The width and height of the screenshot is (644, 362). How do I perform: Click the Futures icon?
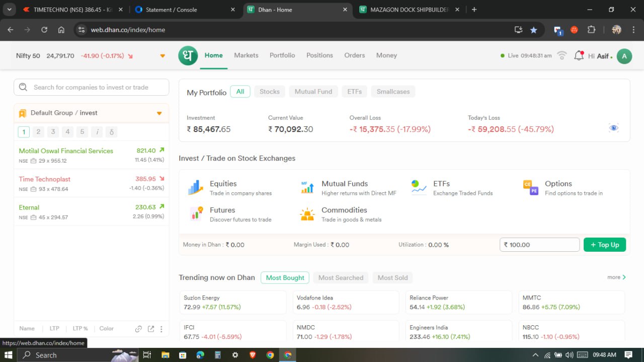pyautogui.click(x=196, y=213)
